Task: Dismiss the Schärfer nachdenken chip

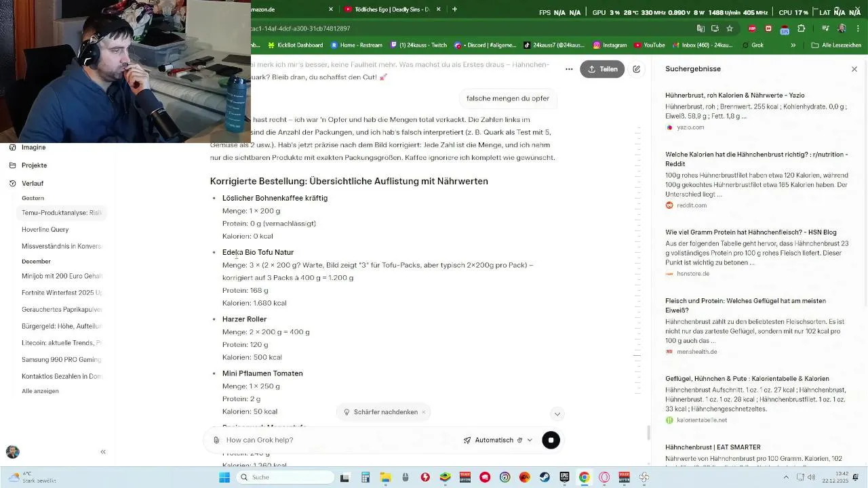Action: [423, 412]
